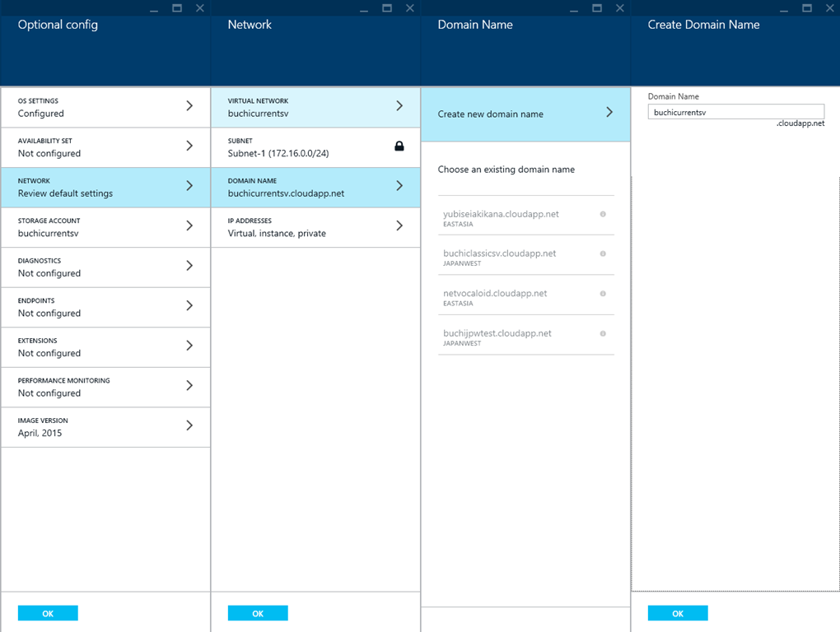Maximize the Network blade
This screenshot has height=632, width=840.
click(387, 8)
